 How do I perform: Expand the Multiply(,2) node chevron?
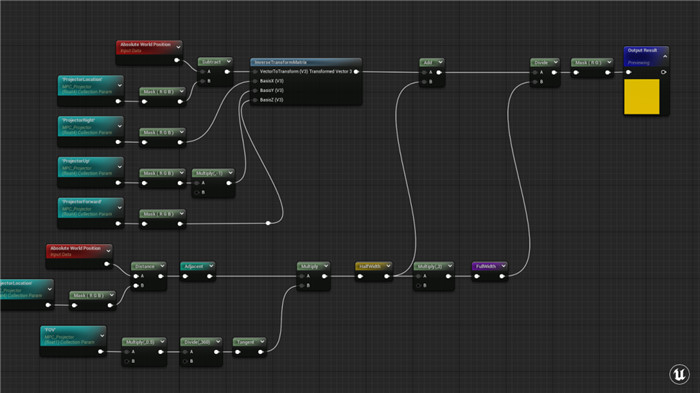tap(450, 266)
